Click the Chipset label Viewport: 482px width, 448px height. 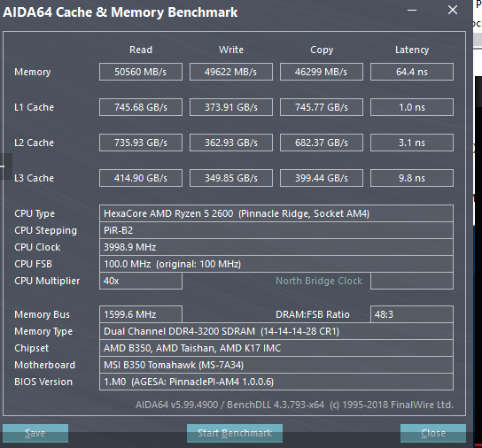[31, 348]
